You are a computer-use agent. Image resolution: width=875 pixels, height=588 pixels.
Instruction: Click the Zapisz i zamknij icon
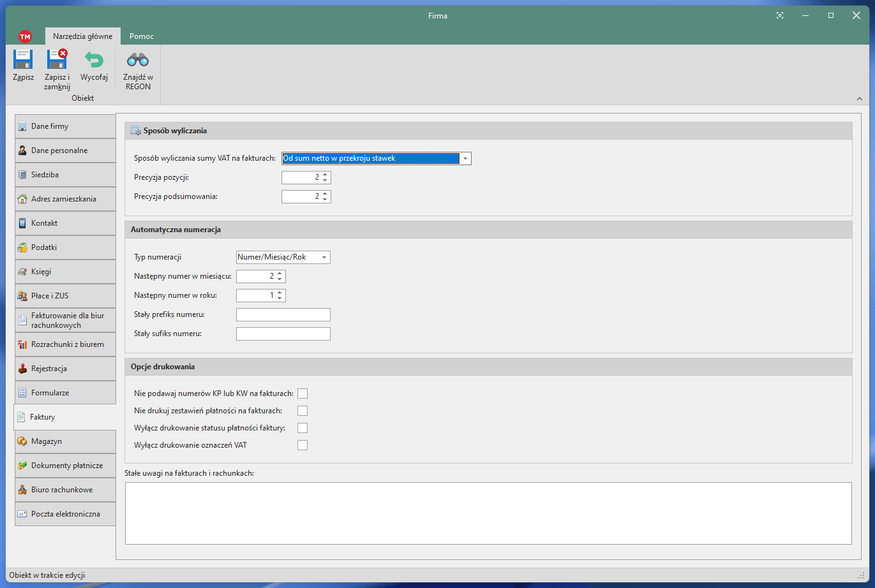tap(57, 60)
